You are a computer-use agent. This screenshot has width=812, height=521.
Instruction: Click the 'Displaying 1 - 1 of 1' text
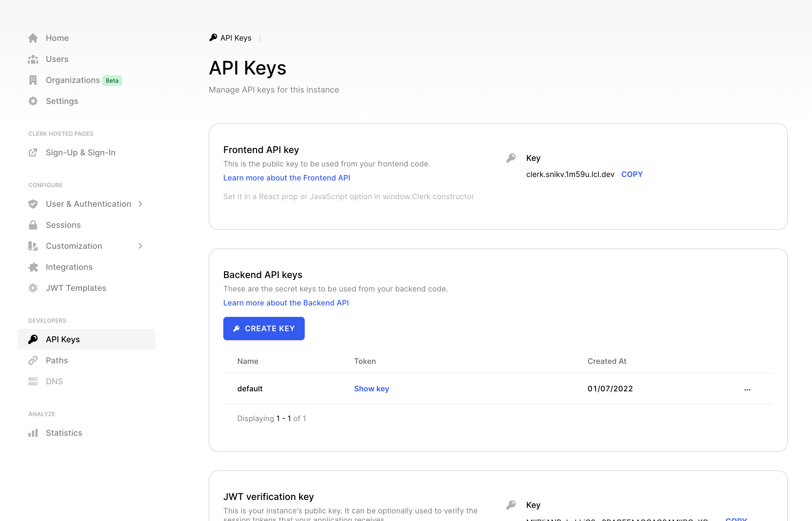(271, 418)
